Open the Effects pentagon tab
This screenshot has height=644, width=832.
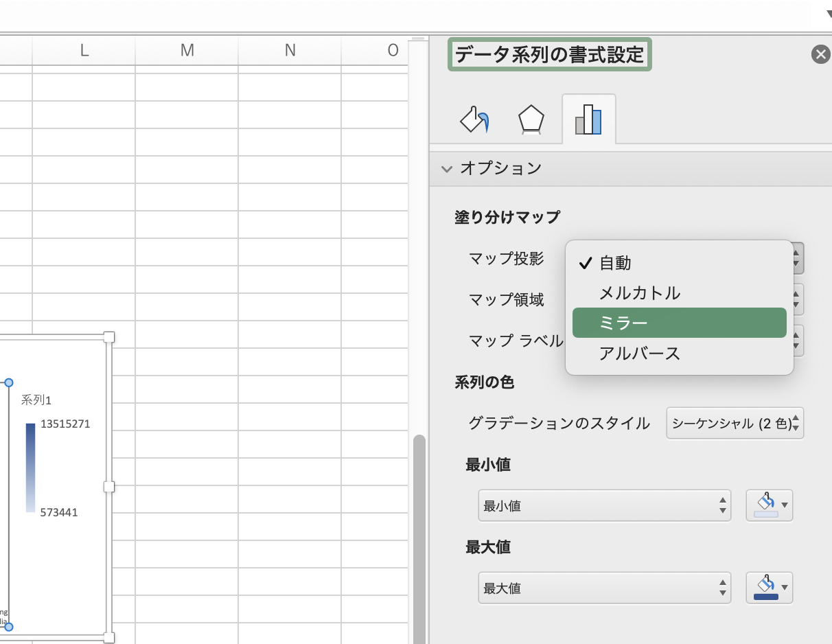click(x=531, y=119)
